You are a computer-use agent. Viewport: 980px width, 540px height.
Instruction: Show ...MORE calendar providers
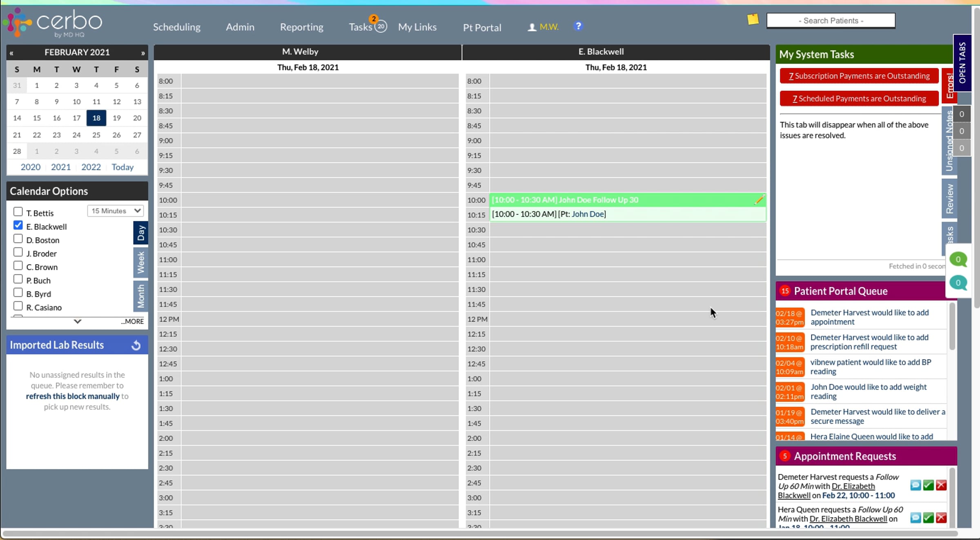coord(132,322)
